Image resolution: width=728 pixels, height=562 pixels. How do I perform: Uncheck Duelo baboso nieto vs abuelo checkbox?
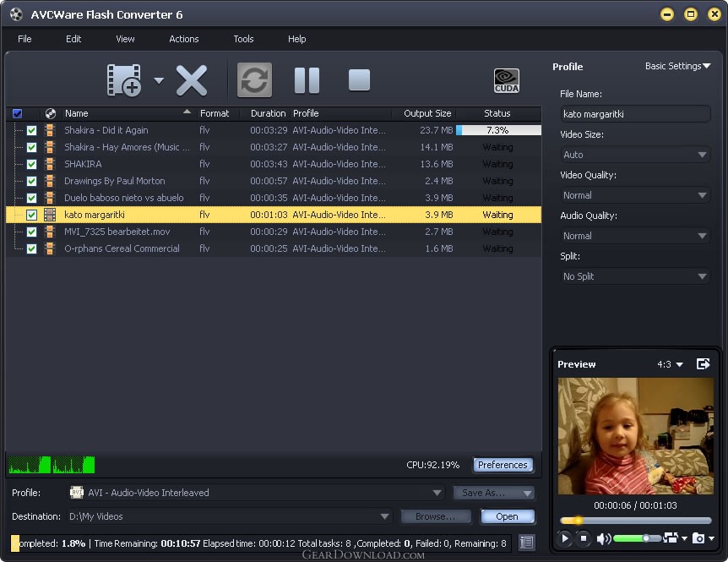[31, 198]
